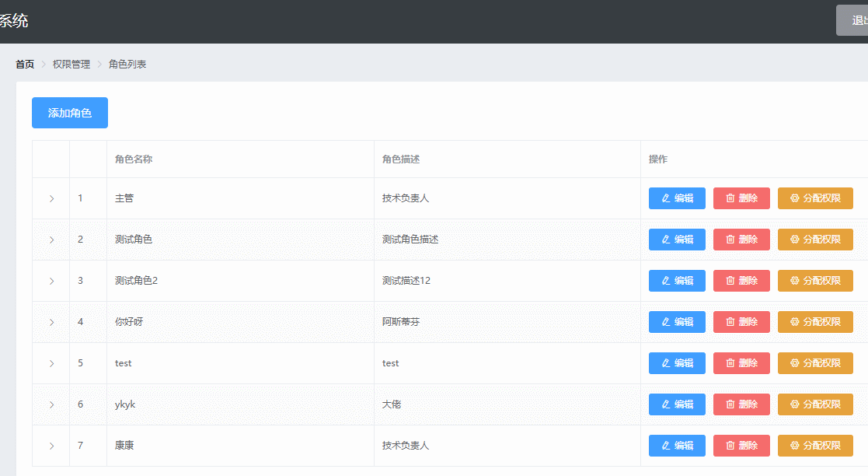Expand the 主管 role row

coord(51,198)
